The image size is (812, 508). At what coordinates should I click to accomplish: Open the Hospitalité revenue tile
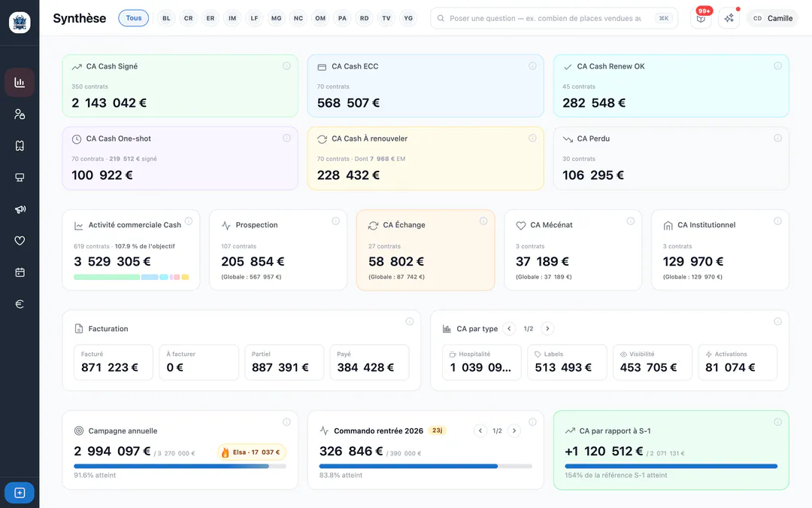pyautogui.click(x=482, y=362)
